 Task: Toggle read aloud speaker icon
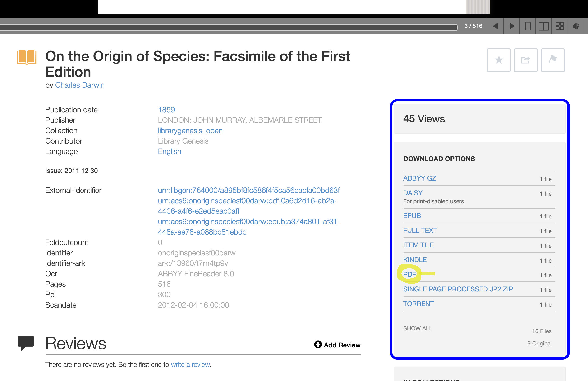point(576,26)
